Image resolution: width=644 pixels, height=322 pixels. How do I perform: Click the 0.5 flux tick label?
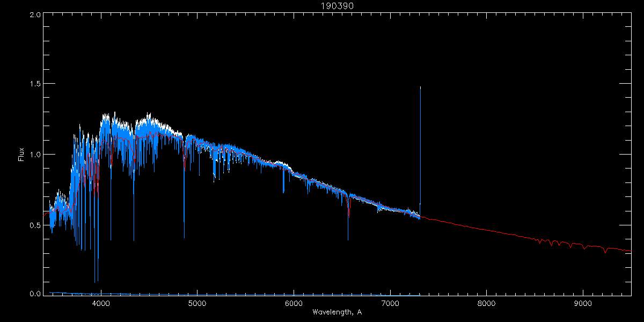pyautogui.click(x=35, y=225)
